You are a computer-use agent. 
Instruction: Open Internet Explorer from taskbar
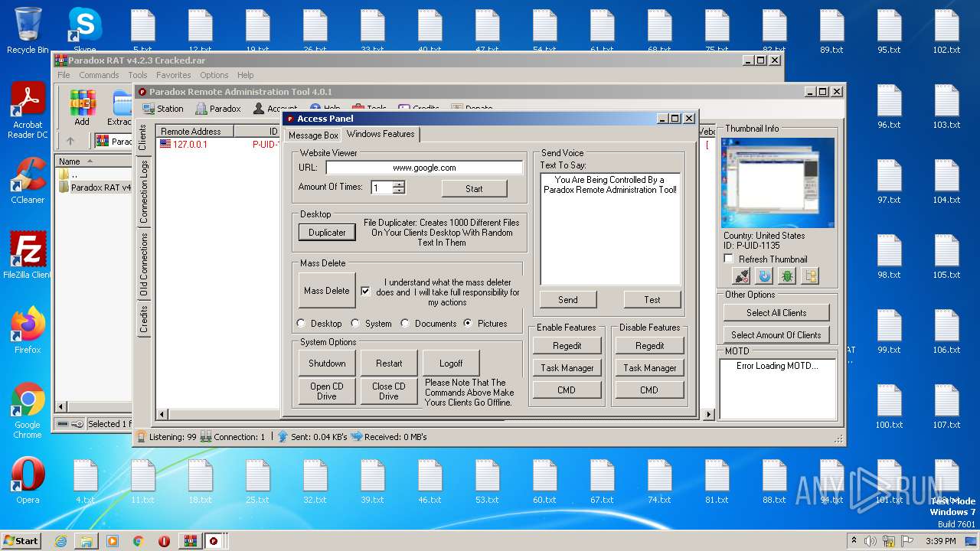click(x=60, y=540)
